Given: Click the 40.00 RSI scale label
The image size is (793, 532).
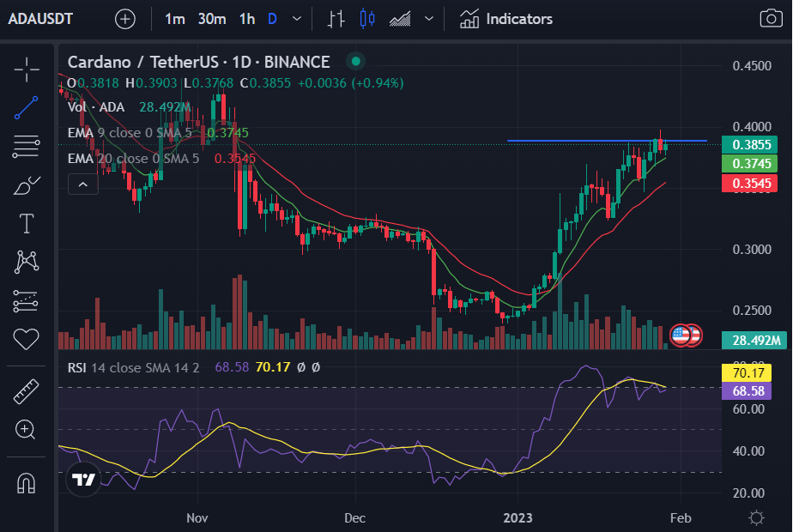Looking at the screenshot, I should coord(748,451).
